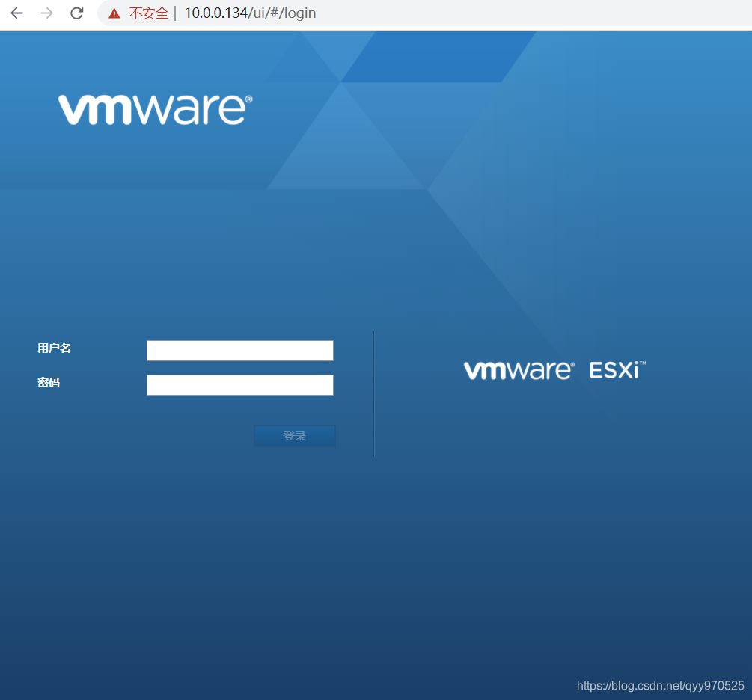Click the 不安全 security label
The image size is (752, 700).
(x=149, y=13)
